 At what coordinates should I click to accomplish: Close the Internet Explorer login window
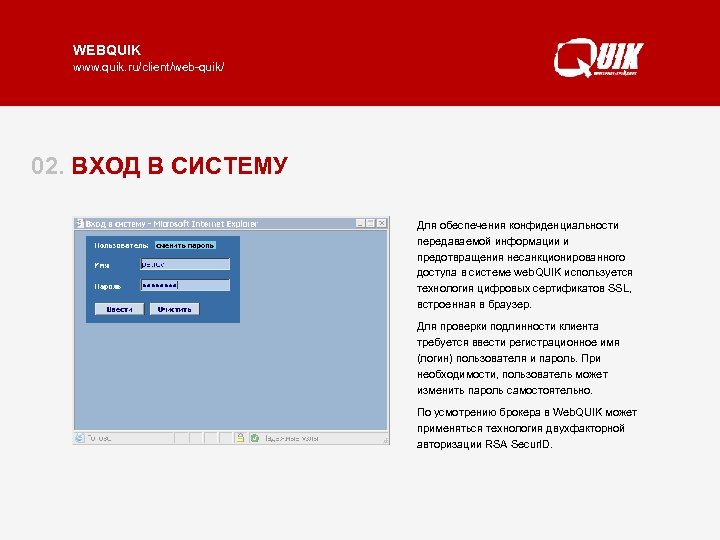point(382,223)
